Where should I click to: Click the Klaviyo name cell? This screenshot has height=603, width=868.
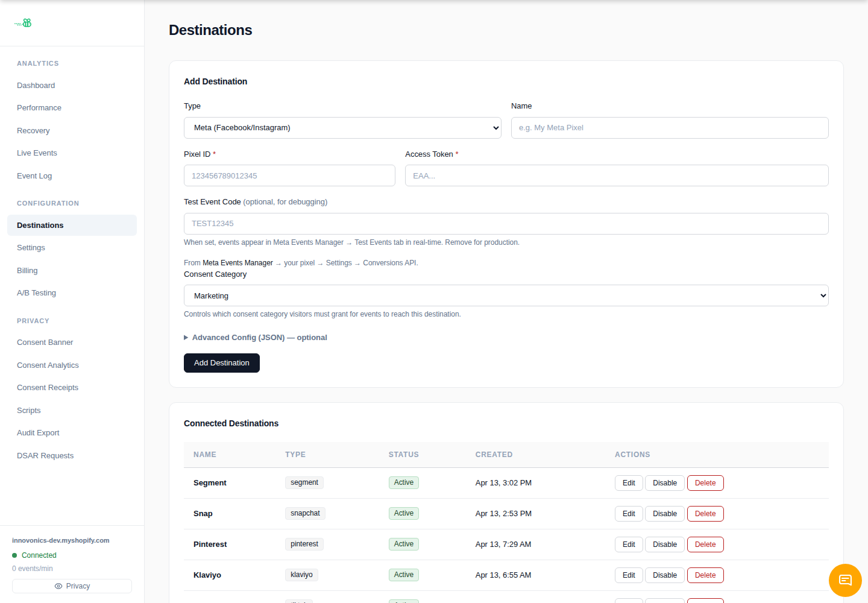tap(207, 575)
